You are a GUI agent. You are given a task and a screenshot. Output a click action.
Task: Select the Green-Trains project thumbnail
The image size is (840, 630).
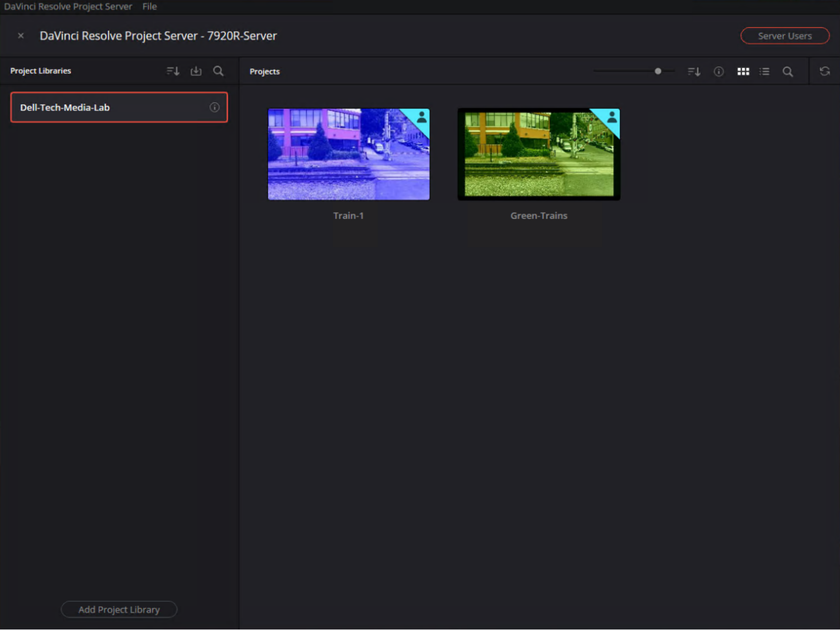coord(539,154)
